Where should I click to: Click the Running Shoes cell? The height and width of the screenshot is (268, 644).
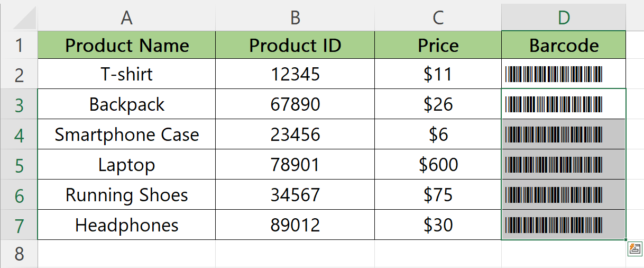pos(126,194)
